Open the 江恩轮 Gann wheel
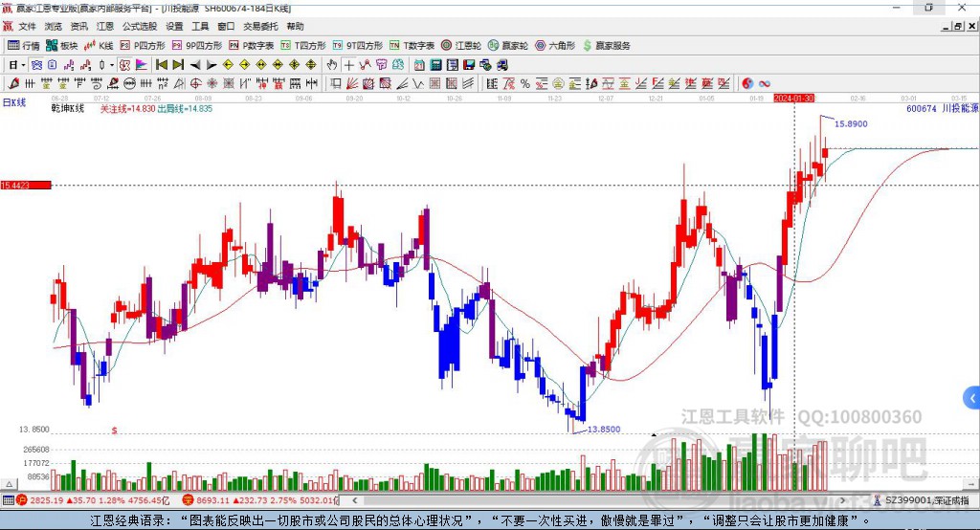This screenshot has height=530, width=980. click(x=461, y=46)
